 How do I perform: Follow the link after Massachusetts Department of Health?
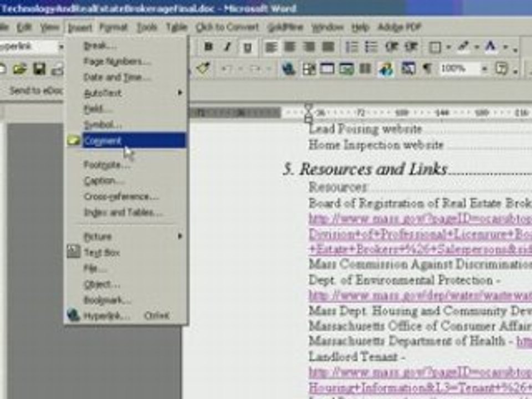pos(524,341)
